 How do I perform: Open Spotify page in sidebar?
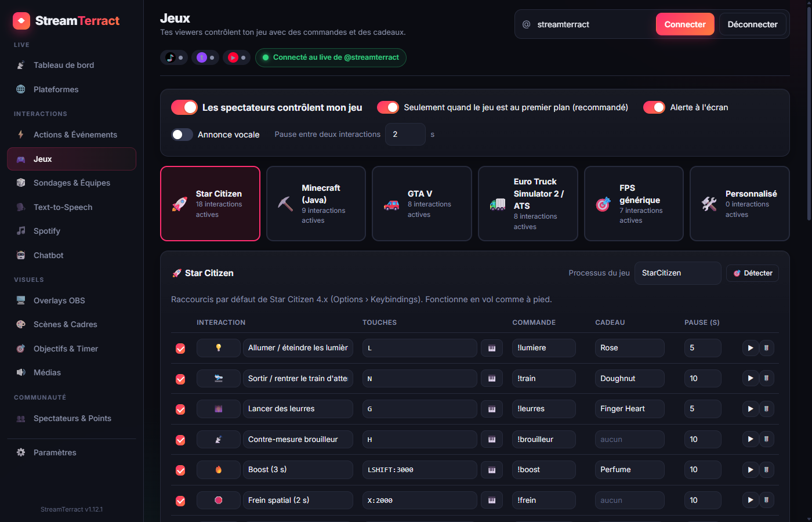[x=71, y=231]
